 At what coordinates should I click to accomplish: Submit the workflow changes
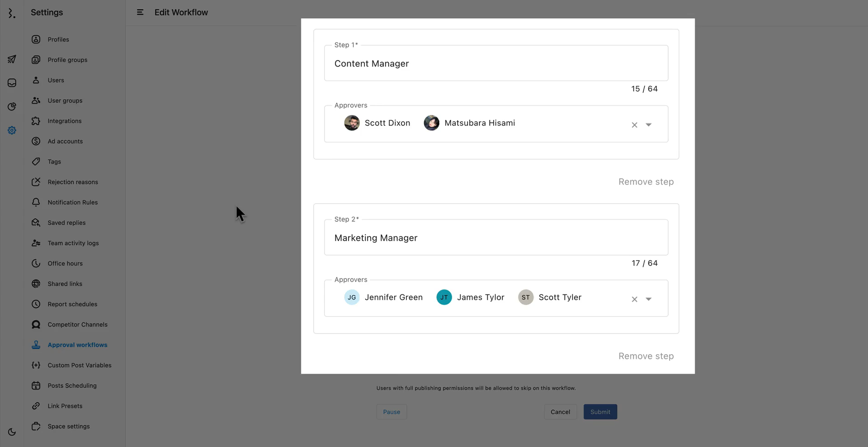tap(600, 412)
